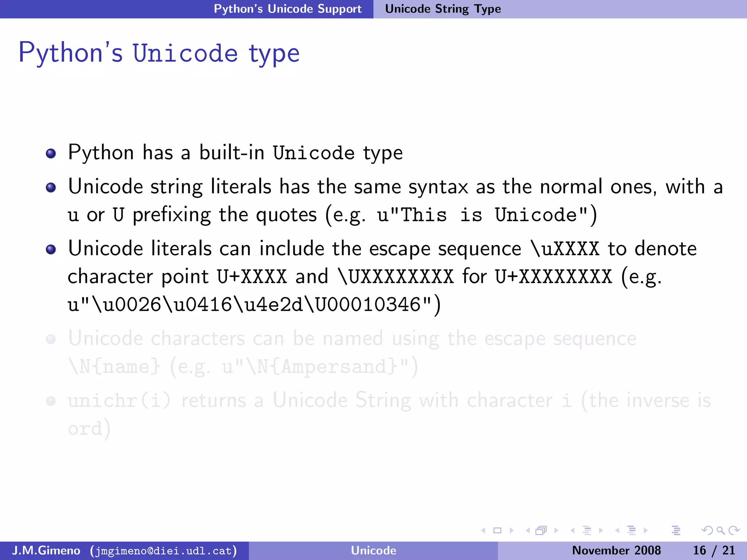
Task: Click the 16 / 21 page counter
Action: (713, 551)
